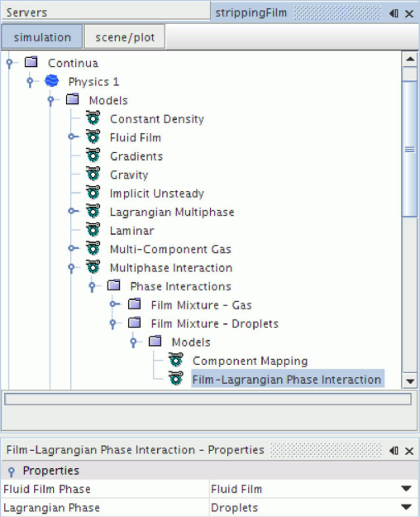Click the Laminar model icon

tap(93, 230)
